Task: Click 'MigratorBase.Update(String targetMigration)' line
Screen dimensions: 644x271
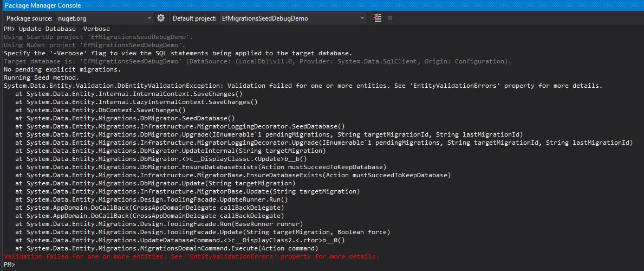Action: pyautogui.click(x=187, y=192)
